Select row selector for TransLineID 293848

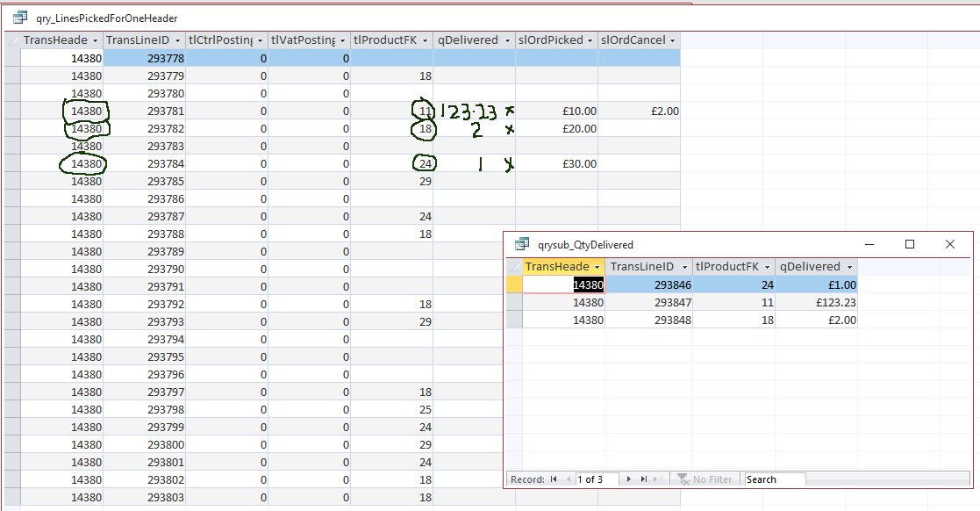(x=514, y=320)
